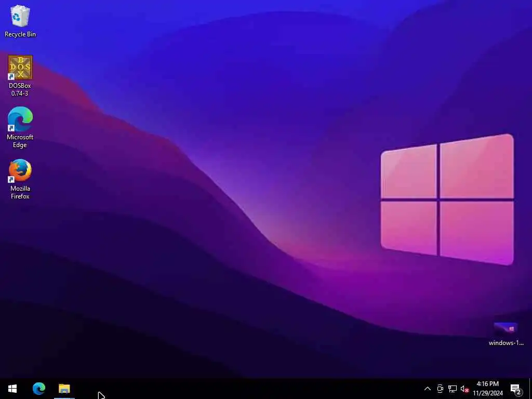Open the network status tray icon
Viewport: 532px width, 399px height.
453,389
